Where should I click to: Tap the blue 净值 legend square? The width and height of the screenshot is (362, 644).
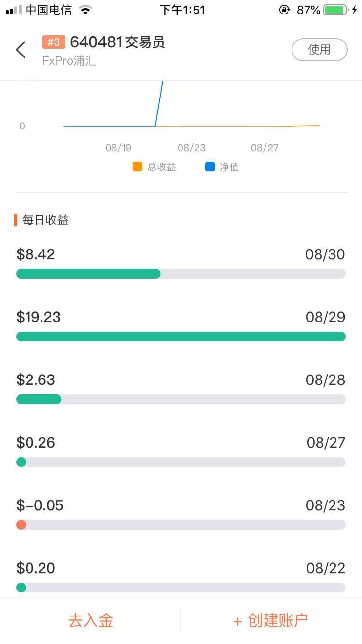click(x=210, y=167)
